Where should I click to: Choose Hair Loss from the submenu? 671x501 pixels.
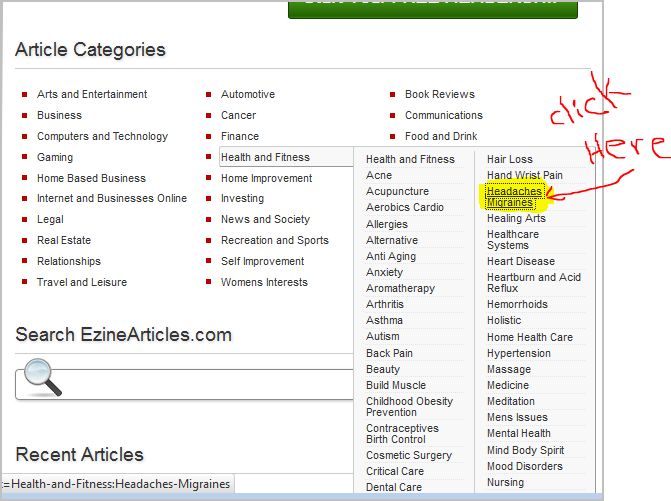pos(509,159)
